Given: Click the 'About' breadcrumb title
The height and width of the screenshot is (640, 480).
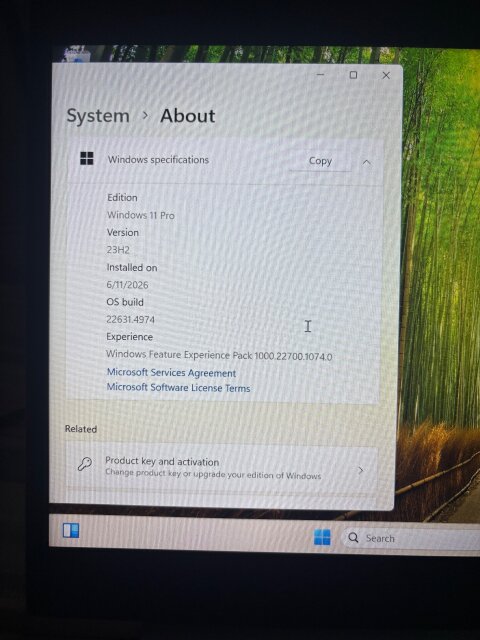Looking at the screenshot, I should (x=188, y=116).
